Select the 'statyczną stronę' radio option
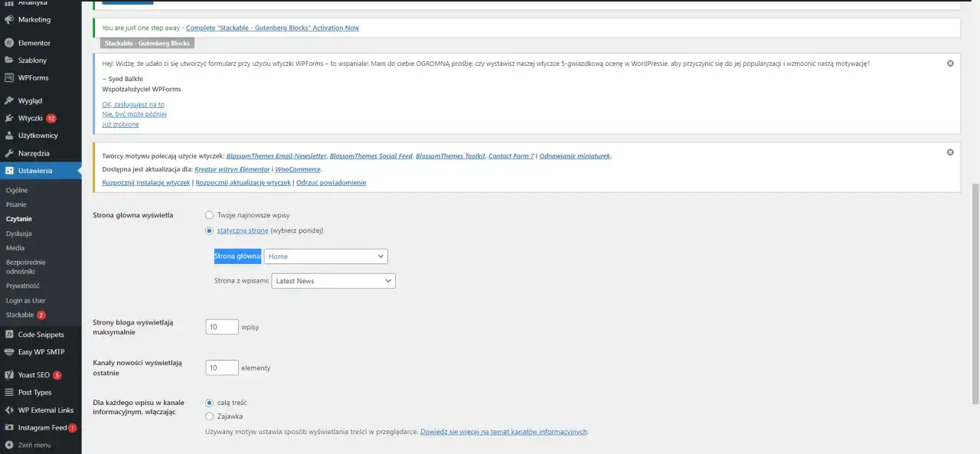Image resolution: width=980 pixels, height=454 pixels. pyautogui.click(x=209, y=230)
